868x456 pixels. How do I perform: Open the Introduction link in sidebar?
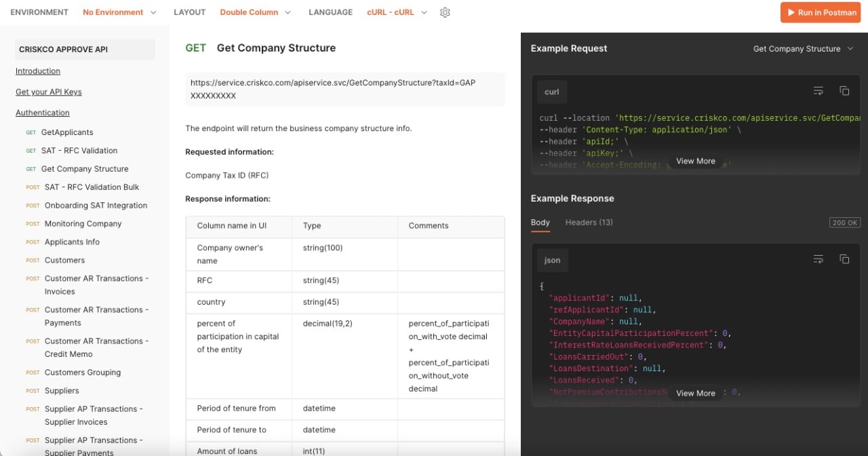pyautogui.click(x=38, y=71)
